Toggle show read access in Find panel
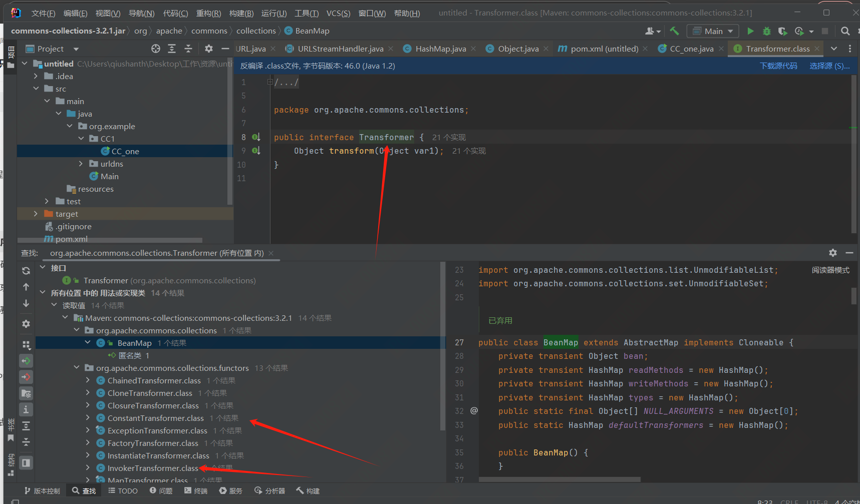860x504 pixels. [x=26, y=361]
